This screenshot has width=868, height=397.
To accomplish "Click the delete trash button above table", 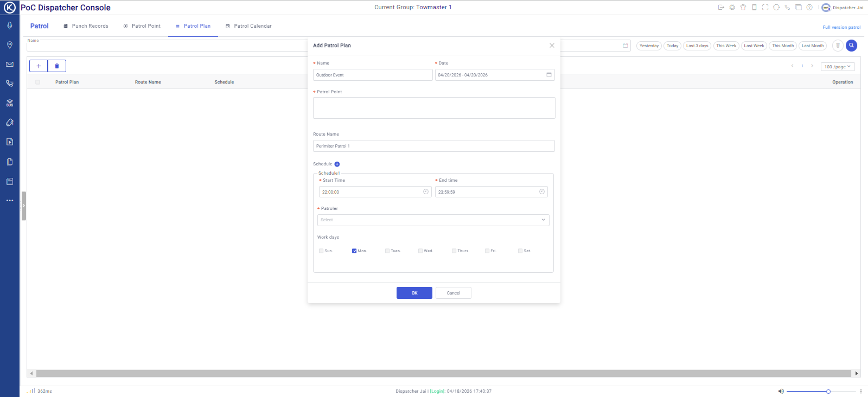I will 57,66.
